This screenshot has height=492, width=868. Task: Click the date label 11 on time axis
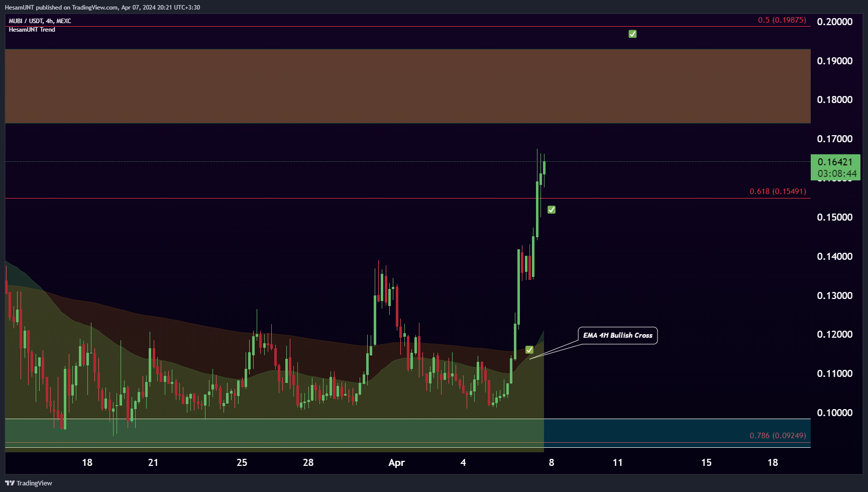pos(617,462)
